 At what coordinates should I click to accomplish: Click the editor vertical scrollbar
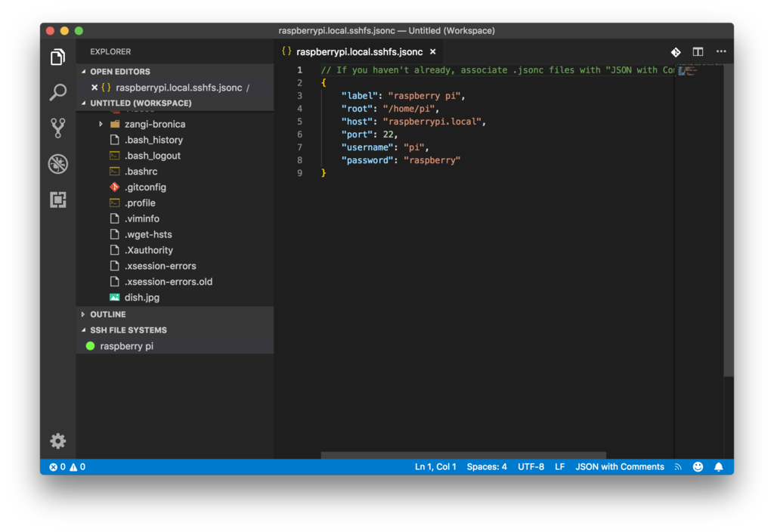point(729,220)
